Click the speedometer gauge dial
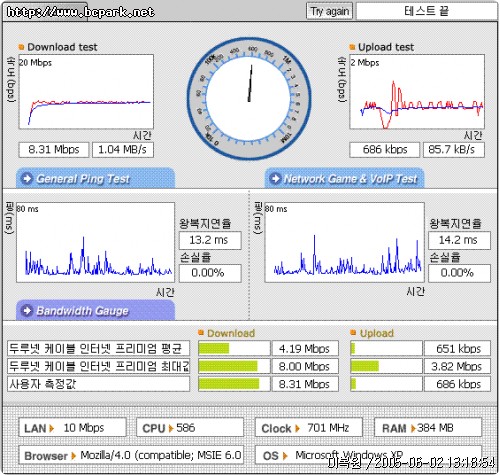 click(249, 99)
